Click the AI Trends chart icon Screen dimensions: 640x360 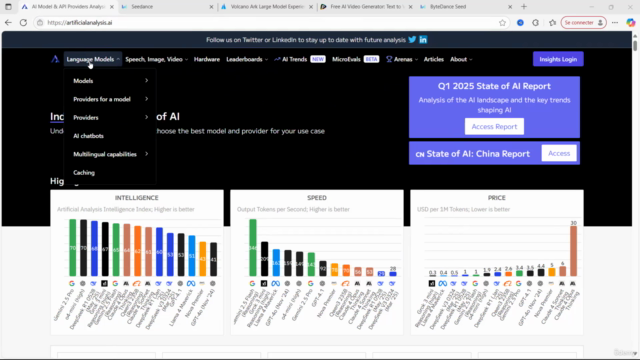[x=277, y=59]
